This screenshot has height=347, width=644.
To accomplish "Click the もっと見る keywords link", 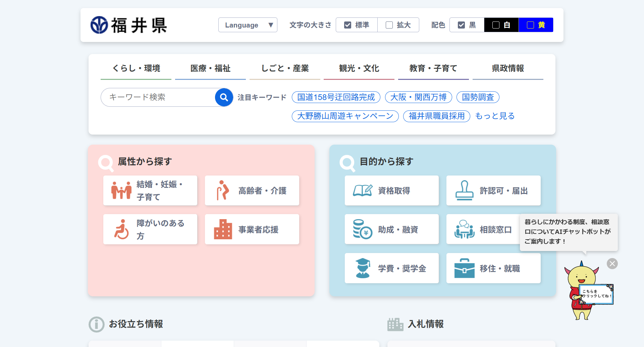I will (x=495, y=116).
